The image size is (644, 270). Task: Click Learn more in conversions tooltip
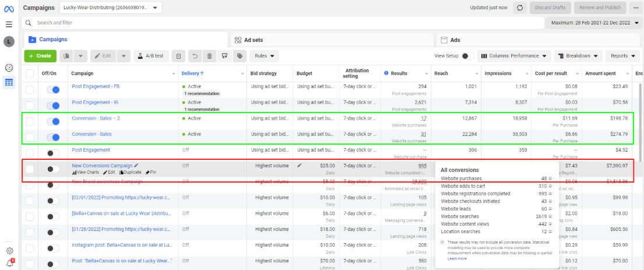(x=457, y=258)
